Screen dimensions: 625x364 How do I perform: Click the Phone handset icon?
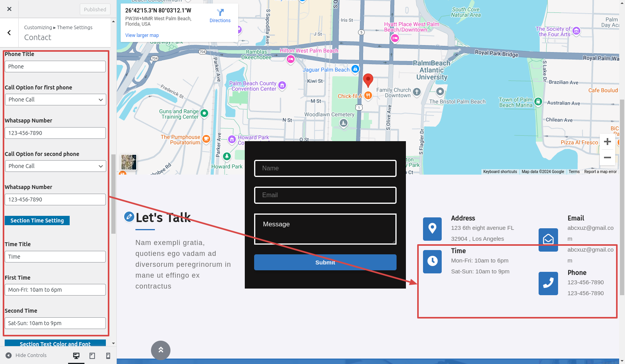click(x=548, y=283)
